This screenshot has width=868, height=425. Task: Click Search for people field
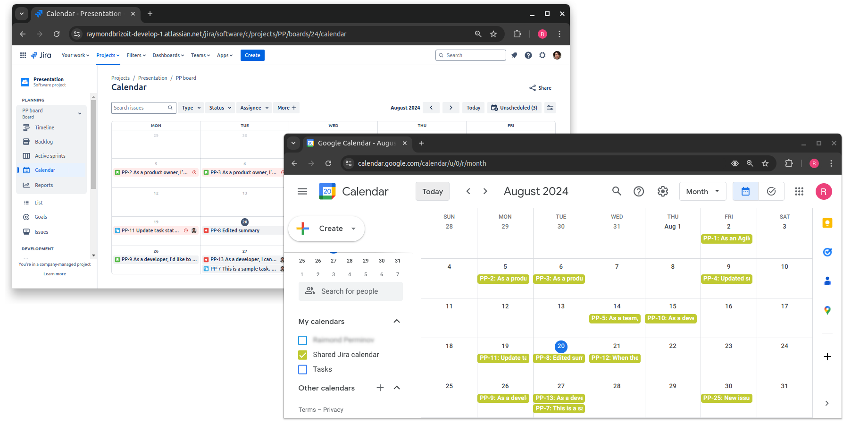[x=351, y=291]
